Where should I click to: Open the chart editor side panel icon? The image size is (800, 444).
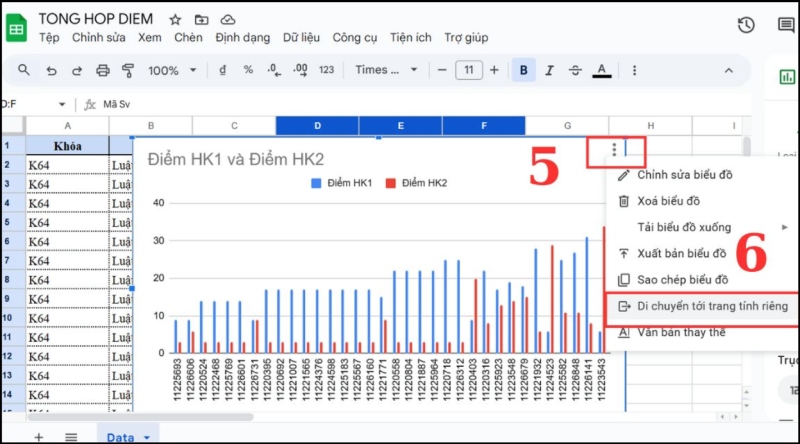[787, 77]
